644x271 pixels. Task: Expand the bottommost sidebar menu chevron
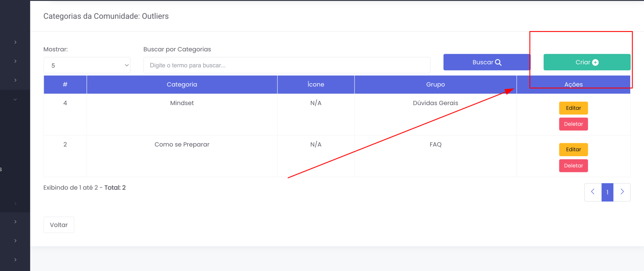point(15,260)
